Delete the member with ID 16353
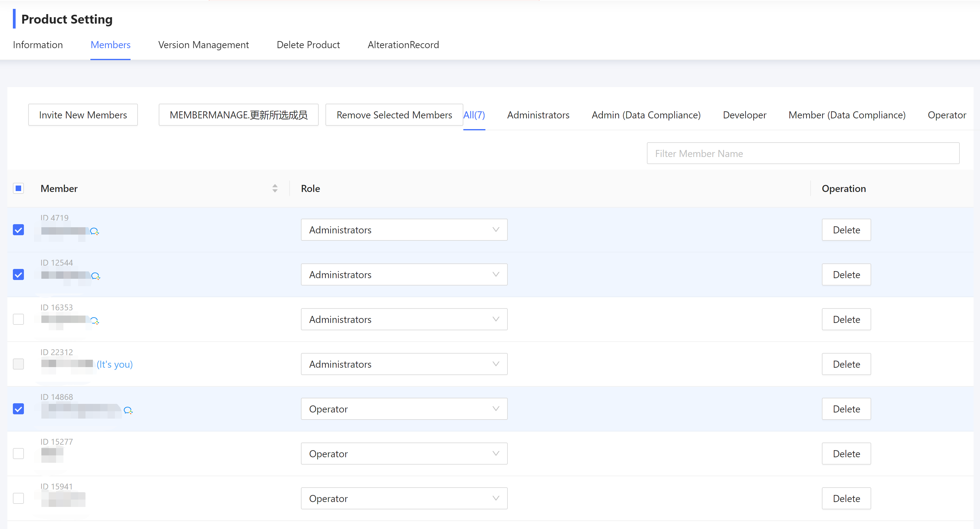 point(846,319)
